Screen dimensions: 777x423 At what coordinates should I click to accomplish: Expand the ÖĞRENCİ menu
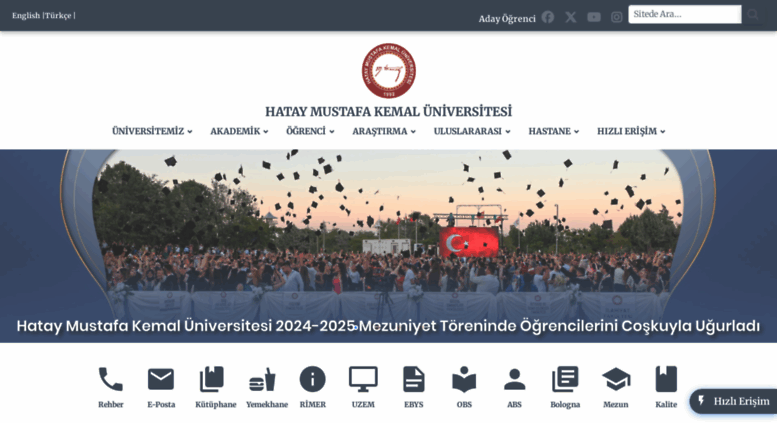pos(310,131)
